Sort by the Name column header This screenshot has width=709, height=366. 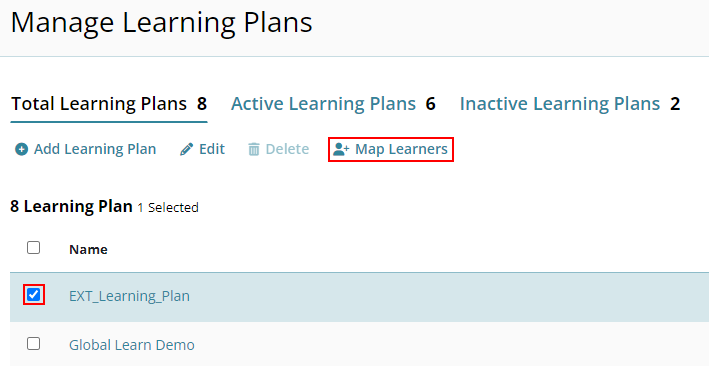tap(88, 249)
